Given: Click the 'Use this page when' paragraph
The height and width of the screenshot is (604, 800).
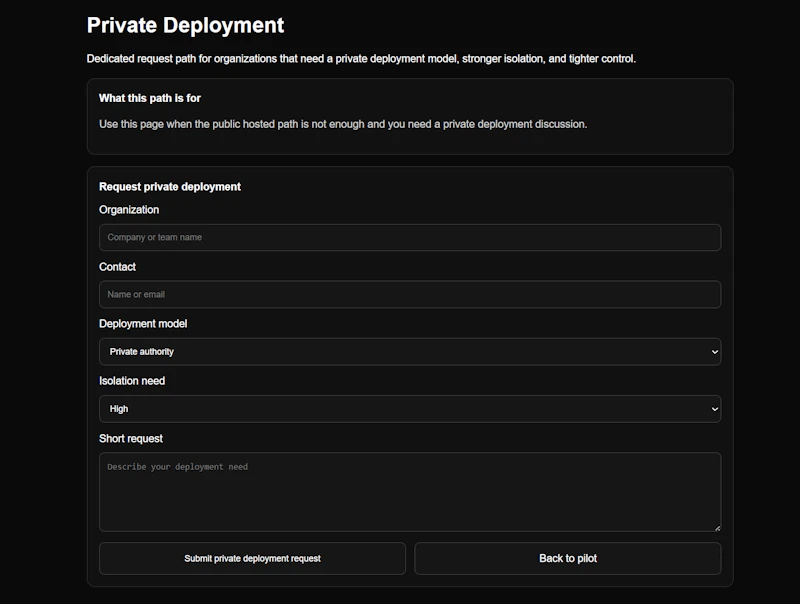Looking at the screenshot, I should click(x=343, y=124).
